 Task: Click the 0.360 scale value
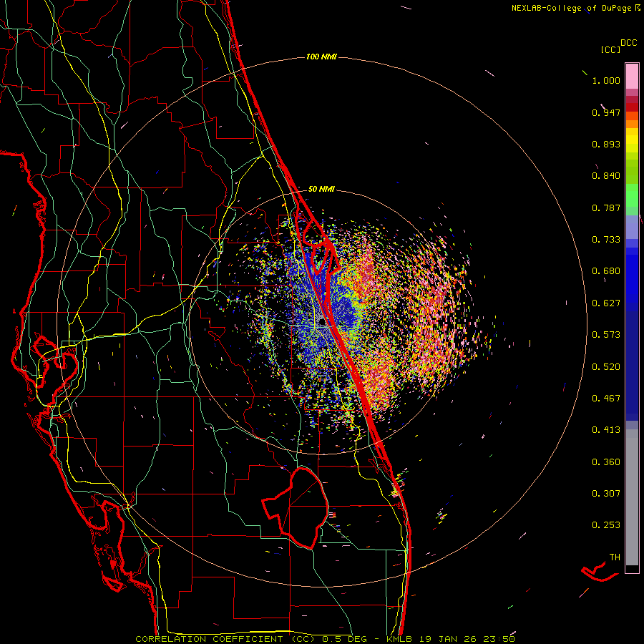[606, 462]
